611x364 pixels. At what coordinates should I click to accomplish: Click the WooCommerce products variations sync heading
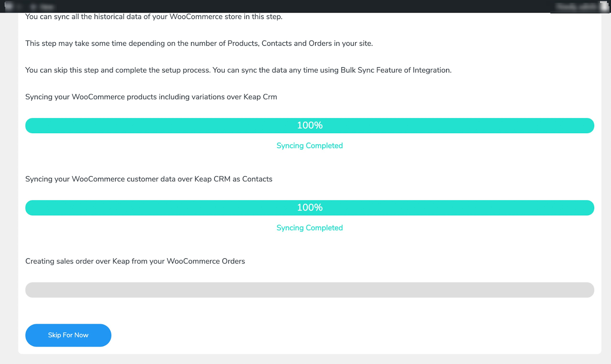pyautogui.click(x=151, y=97)
